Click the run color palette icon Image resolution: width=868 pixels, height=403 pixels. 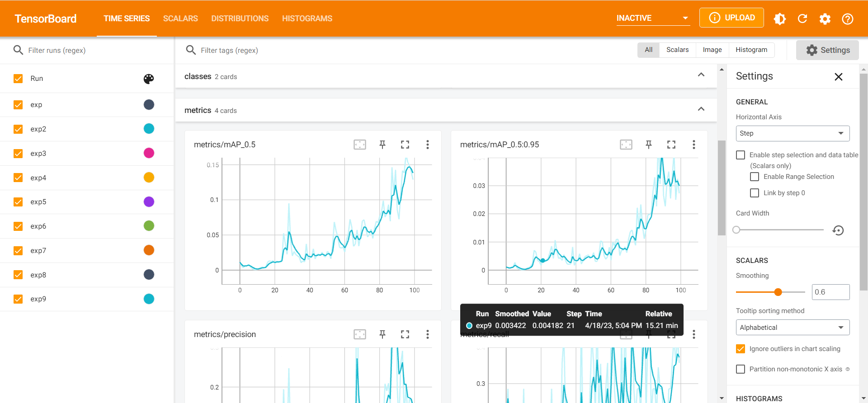click(x=149, y=79)
